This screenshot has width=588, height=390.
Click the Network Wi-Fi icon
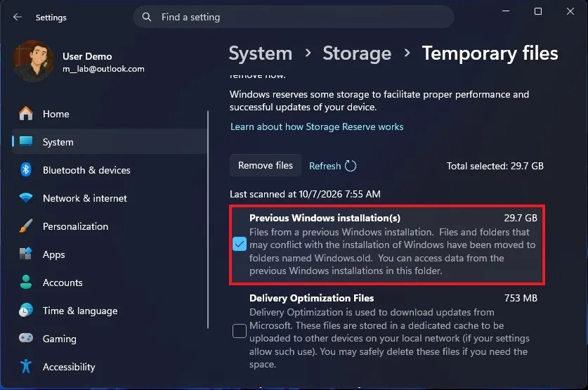click(26, 197)
